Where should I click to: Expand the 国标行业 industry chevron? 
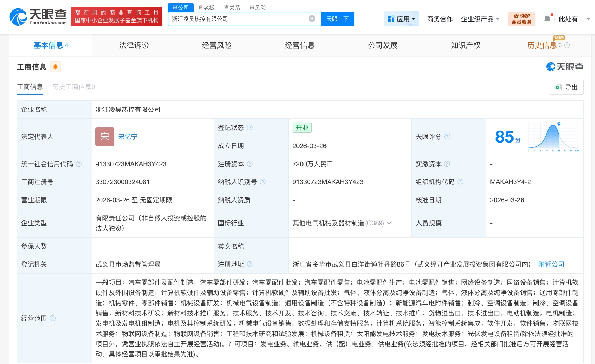coord(389,223)
